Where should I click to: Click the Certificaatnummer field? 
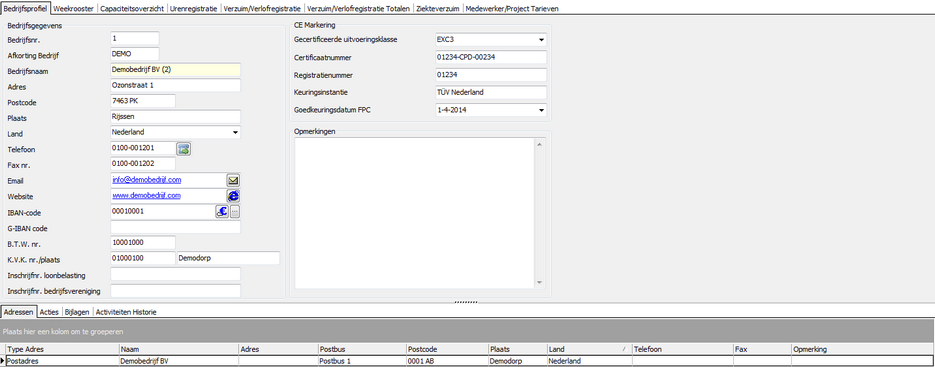coord(491,57)
